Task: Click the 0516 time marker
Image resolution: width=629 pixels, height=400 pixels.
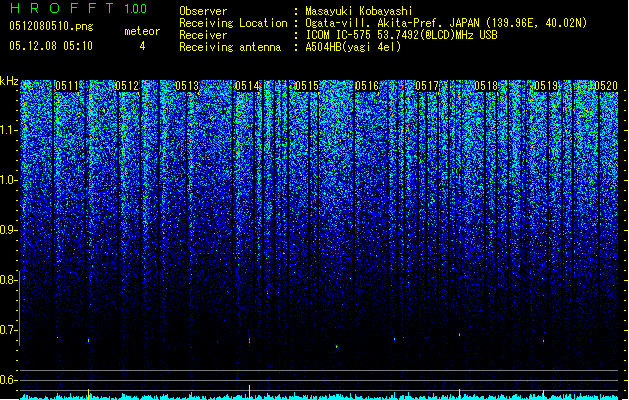Action: pos(367,86)
